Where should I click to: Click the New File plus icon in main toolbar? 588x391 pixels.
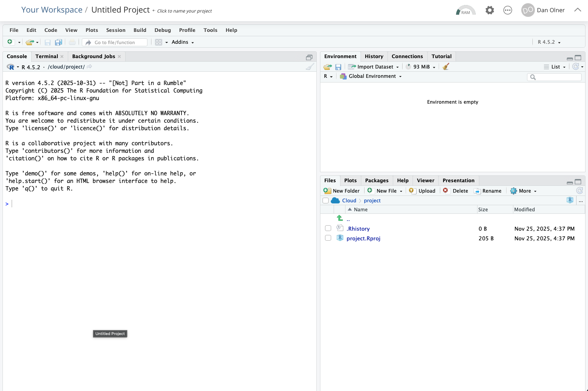(10, 42)
